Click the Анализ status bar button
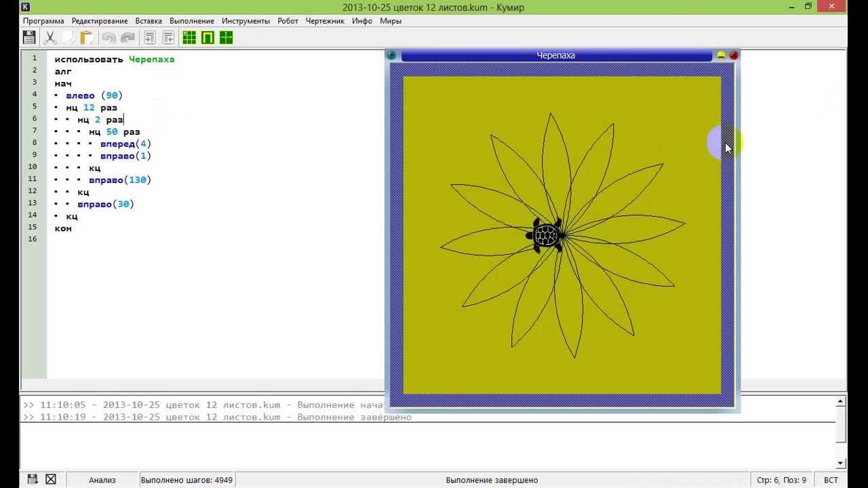Viewport: 868px width, 488px height. (x=102, y=480)
